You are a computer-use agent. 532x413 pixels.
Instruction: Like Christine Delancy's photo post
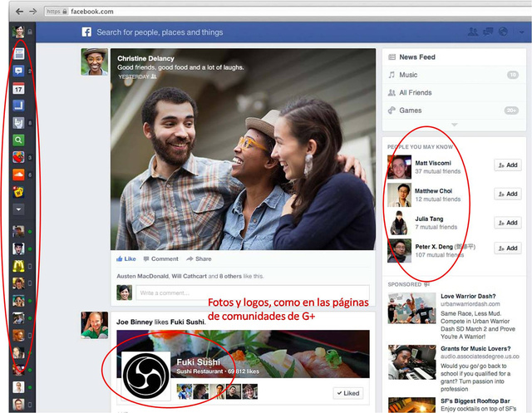pos(126,258)
